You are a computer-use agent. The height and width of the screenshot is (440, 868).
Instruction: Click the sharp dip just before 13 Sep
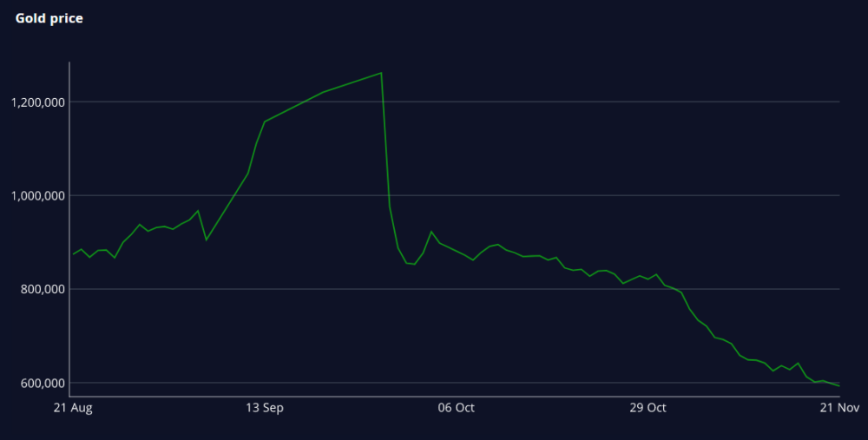206,240
